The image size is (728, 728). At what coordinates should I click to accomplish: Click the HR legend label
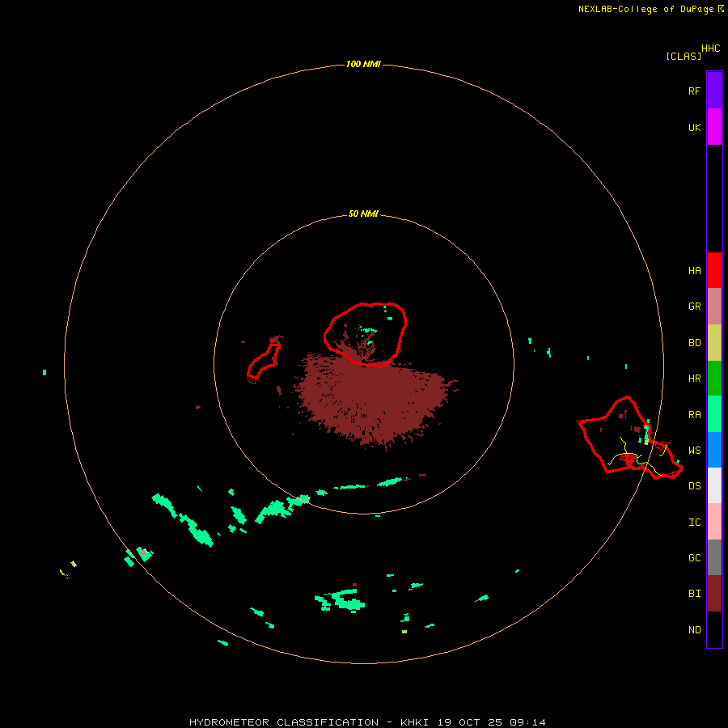click(694, 379)
